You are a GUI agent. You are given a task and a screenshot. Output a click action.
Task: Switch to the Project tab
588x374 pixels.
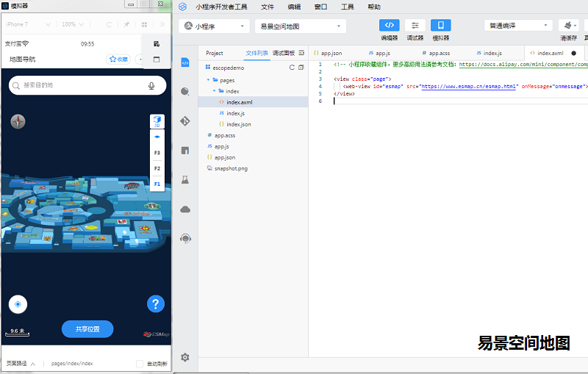pyautogui.click(x=215, y=53)
